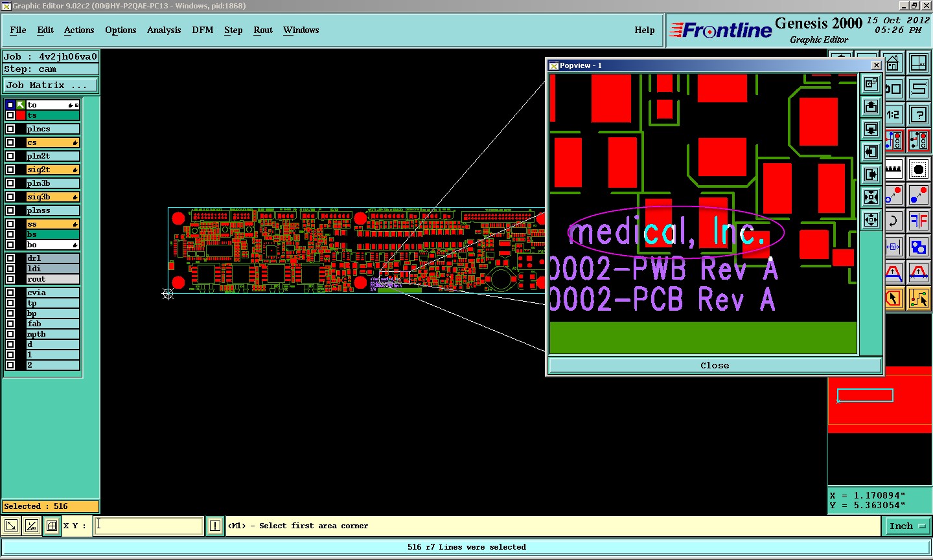Click the board overview thumbnail rectangle
Image resolution: width=933 pixels, height=560 pixels.
pyautogui.click(x=865, y=396)
